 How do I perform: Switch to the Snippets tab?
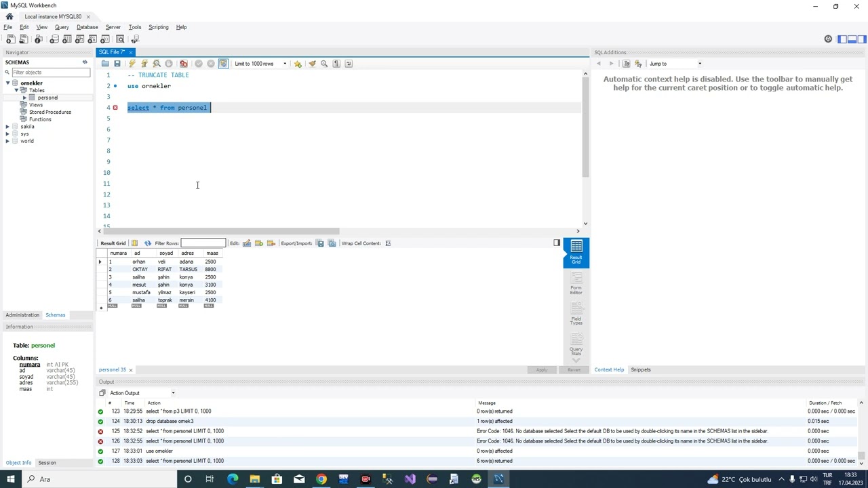641,370
